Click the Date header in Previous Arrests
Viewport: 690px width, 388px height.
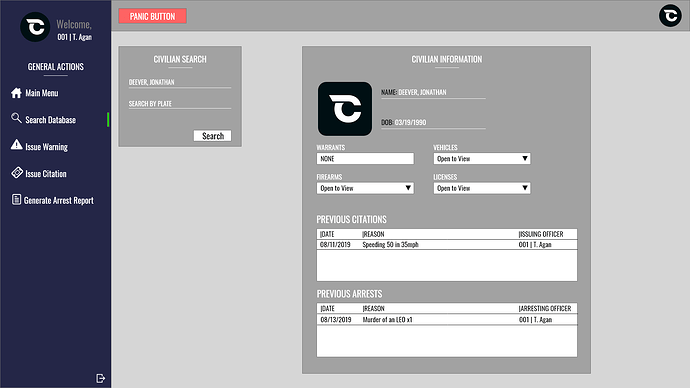pos(327,308)
